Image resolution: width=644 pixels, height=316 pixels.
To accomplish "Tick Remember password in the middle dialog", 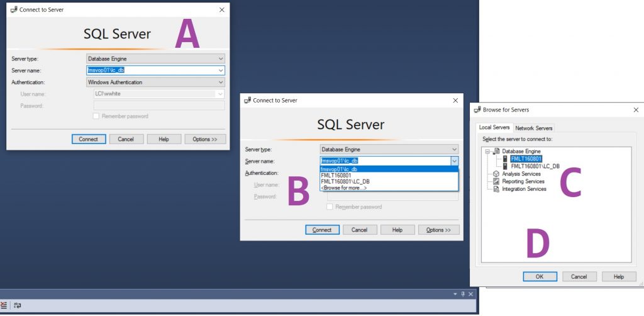I will click(330, 207).
